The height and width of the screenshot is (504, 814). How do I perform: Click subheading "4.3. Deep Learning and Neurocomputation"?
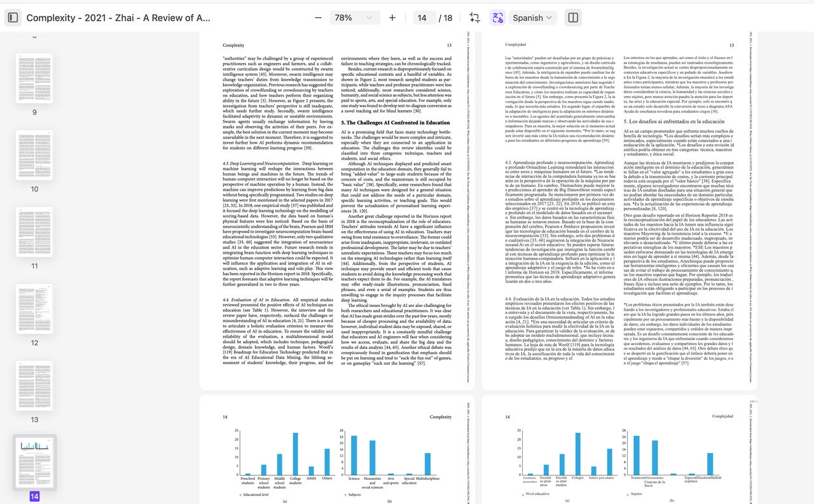pos(261,163)
